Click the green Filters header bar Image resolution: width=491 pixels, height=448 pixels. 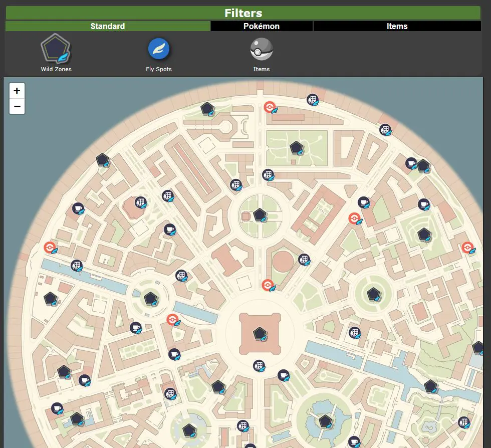[243, 13]
